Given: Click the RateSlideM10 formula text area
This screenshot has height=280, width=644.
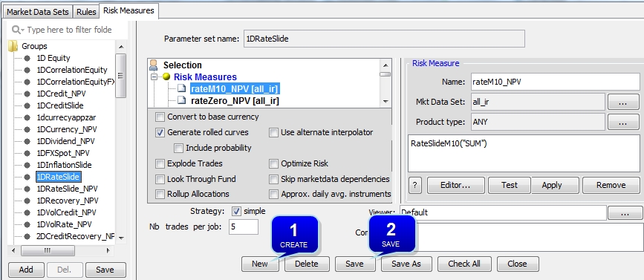Looking at the screenshot, I should click(x=524, y=153).
